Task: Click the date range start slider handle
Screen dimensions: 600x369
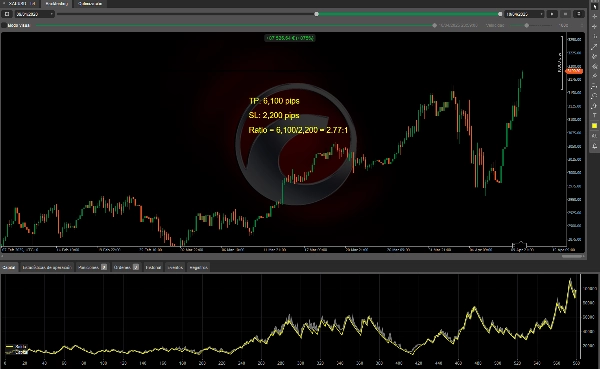Action: tap(316, 14)
